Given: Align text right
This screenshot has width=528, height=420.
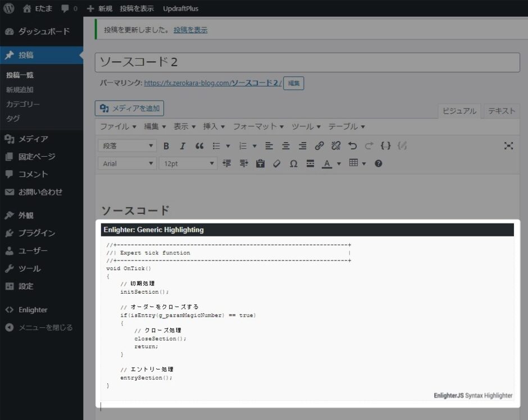Looking at the screenshot, I should 302,146.
